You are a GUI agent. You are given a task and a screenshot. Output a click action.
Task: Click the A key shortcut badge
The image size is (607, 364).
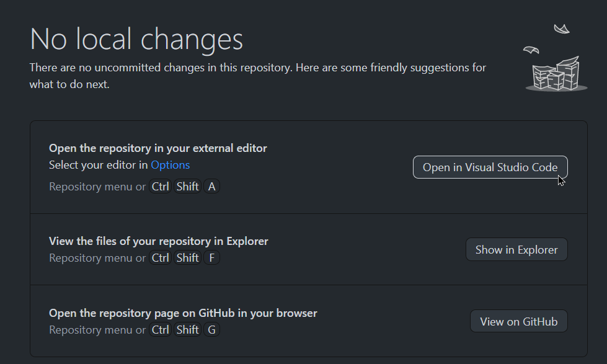(212, 186)
